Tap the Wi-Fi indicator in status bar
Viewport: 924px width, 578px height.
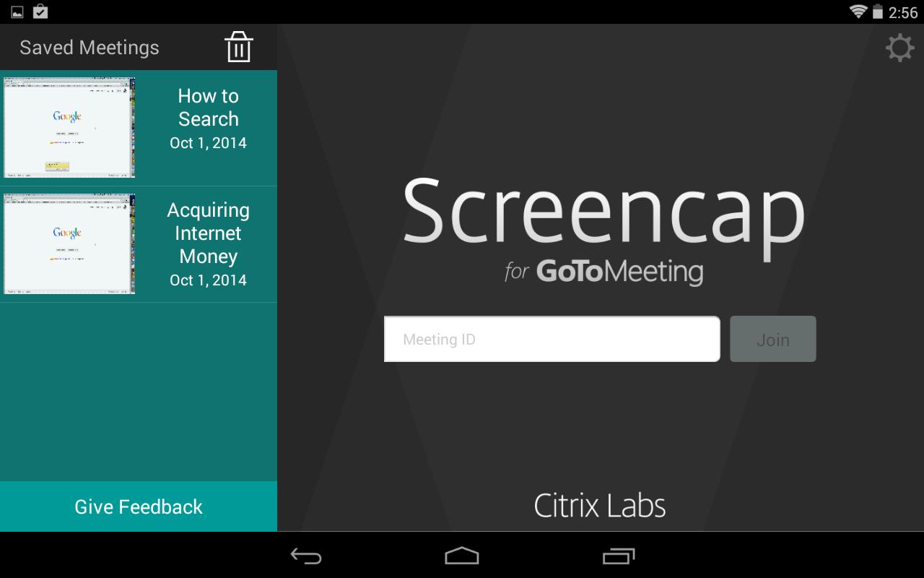[858, 11]
